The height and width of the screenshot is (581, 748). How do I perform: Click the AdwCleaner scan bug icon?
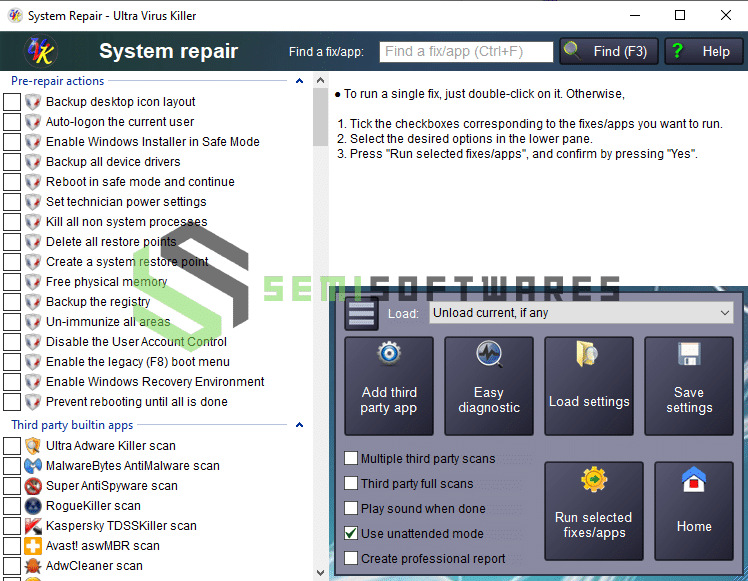[33, 566]
